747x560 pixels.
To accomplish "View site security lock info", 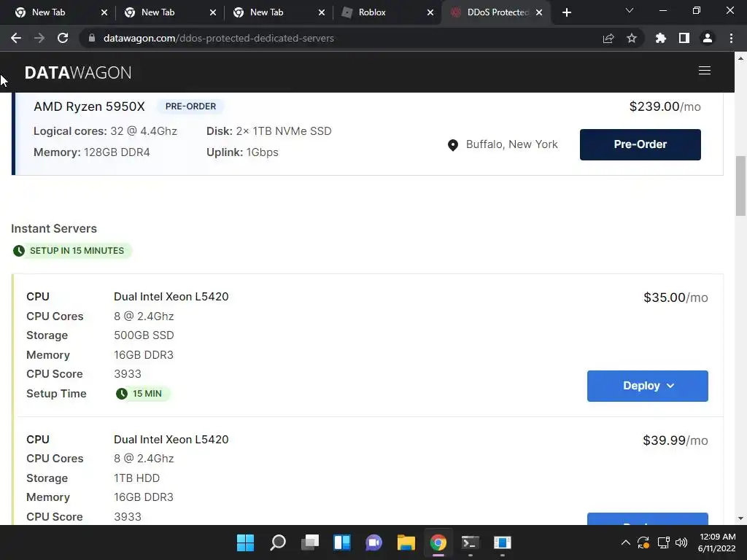I will (x=91, y=38).
